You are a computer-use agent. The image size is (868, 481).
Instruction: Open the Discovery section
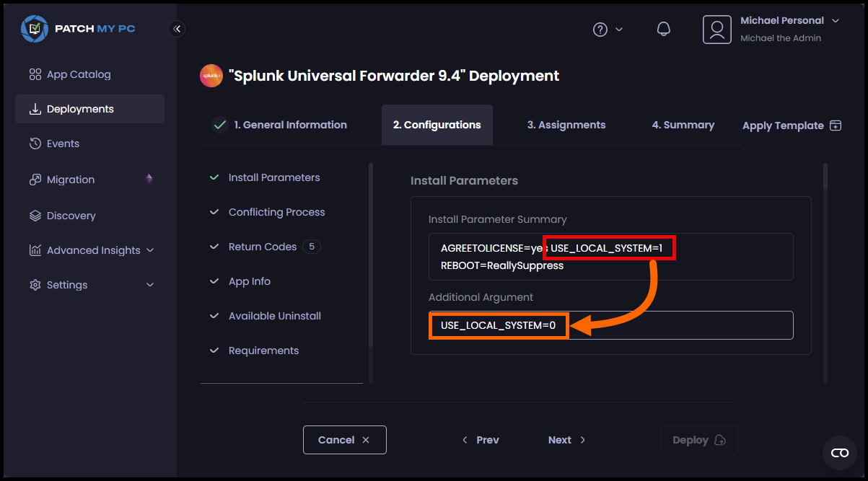71,215
